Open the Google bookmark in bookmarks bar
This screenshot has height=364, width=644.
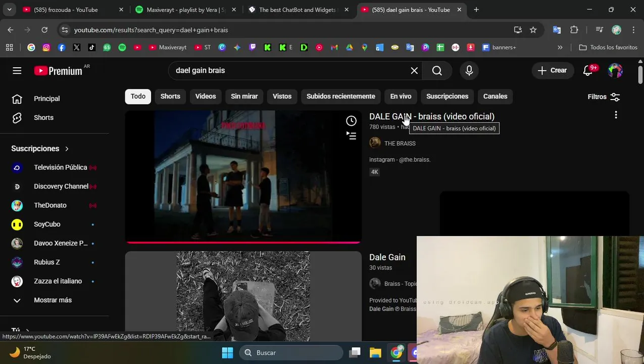31,48
